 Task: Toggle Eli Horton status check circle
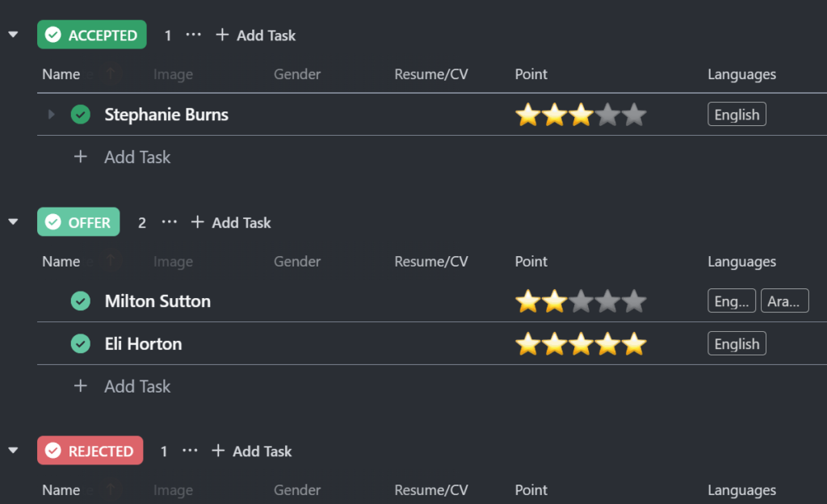(x=80, y=344)
